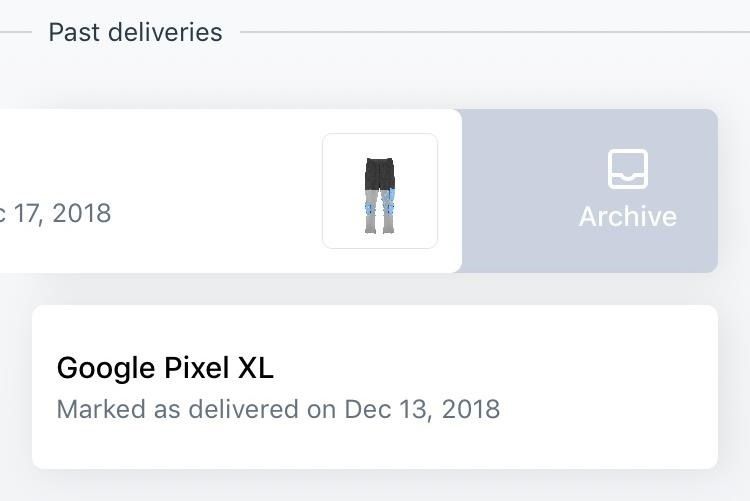Select 'Marked as delivered on Dec 13, 2018' text
The width and height of the screenshot is (750, 501).
pos(278,409)
